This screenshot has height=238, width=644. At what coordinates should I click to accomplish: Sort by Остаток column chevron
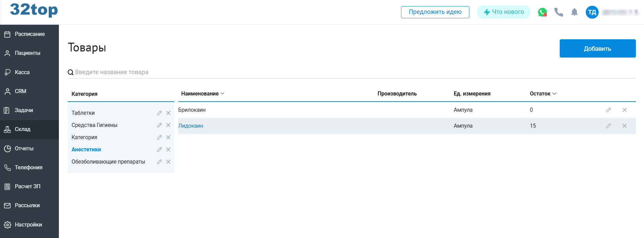click(x=554, y=94)
